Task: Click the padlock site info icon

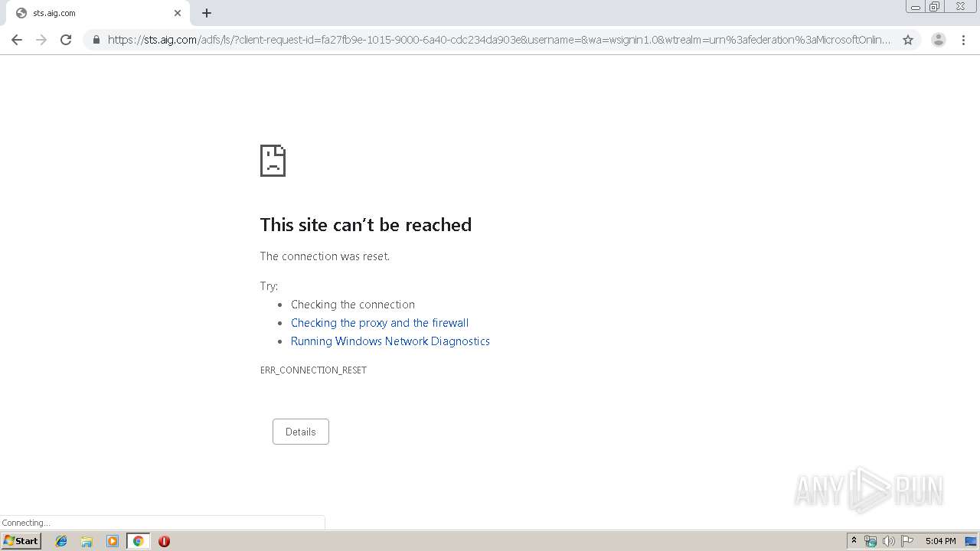Action: point(96,40)
